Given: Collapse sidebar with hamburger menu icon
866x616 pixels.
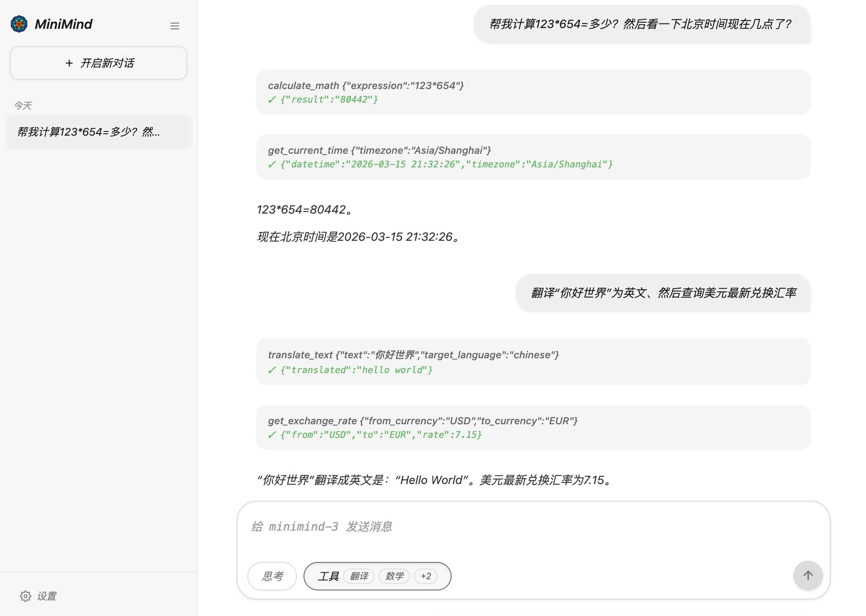Looking at the screenshot, I should pyautogui.click(x=175, y=26).
